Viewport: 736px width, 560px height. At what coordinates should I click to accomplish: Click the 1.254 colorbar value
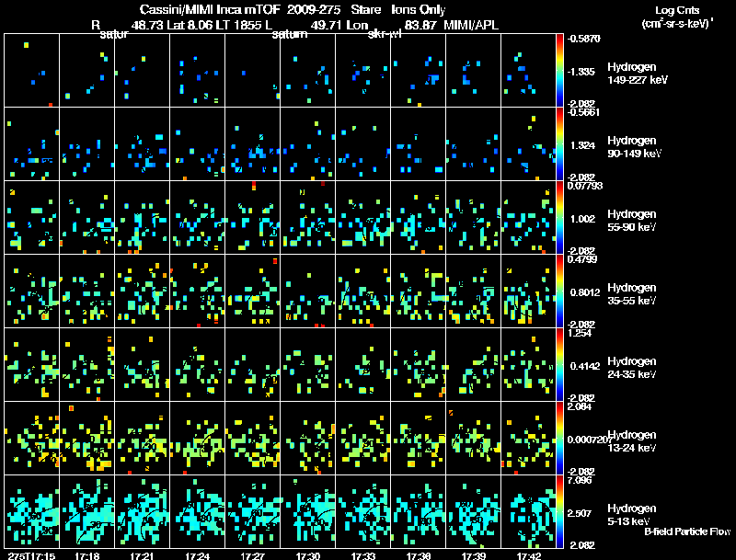pyautogui.click(x=580, y=333)
